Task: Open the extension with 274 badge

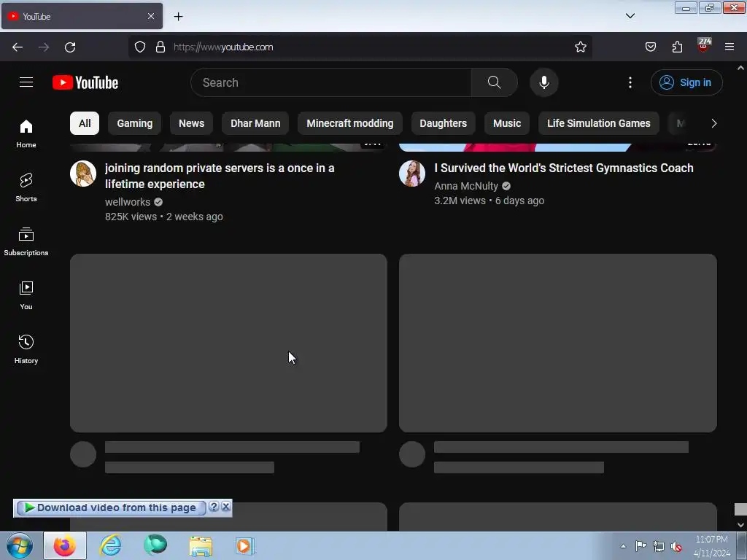Action: [703, 46]
